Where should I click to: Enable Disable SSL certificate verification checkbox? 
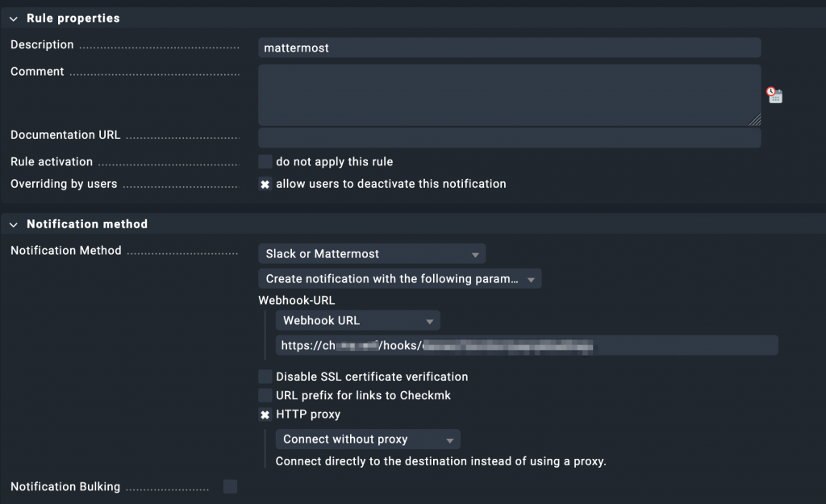265,377
